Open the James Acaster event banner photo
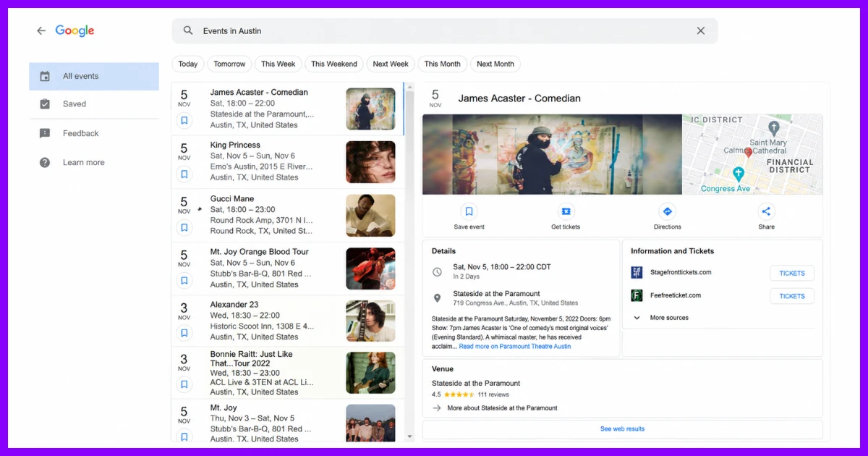This screenshot has height=456, width=868. coord(553,154)
